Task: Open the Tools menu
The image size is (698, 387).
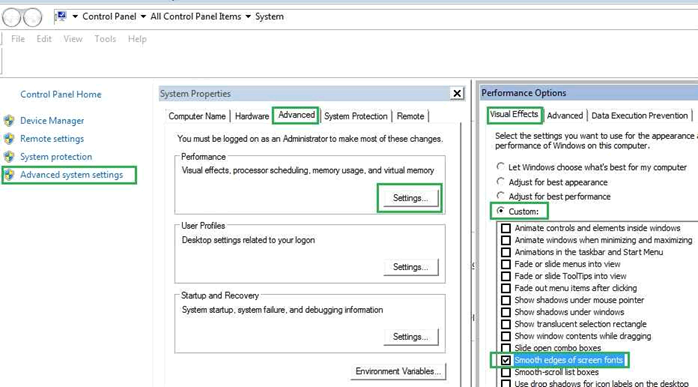Action: 105,39
